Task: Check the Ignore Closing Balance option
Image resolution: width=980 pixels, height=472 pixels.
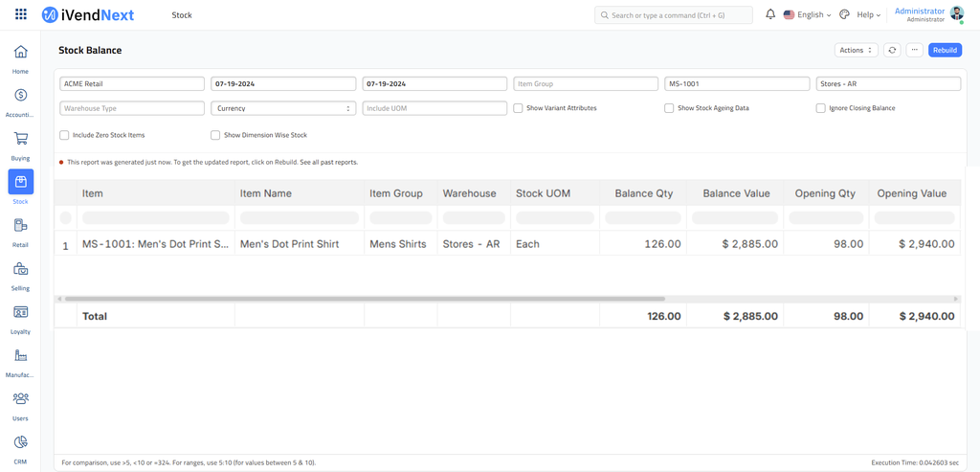Action: pyautogui.click(x=820, y=108)
